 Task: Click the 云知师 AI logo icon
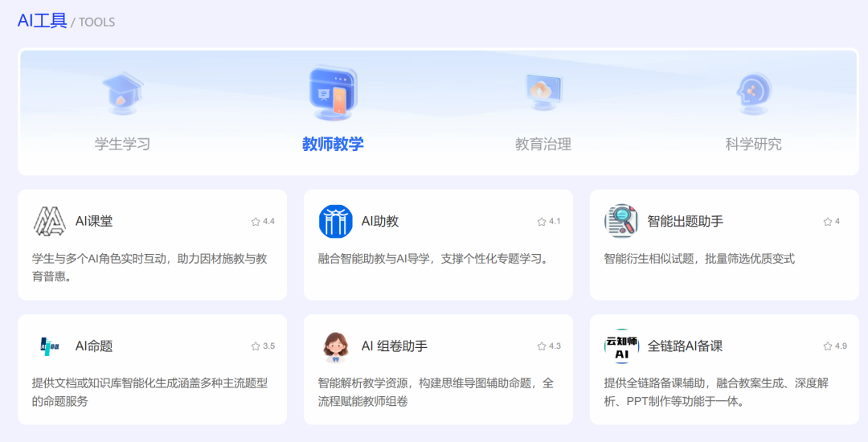click(x=621, y=346)
